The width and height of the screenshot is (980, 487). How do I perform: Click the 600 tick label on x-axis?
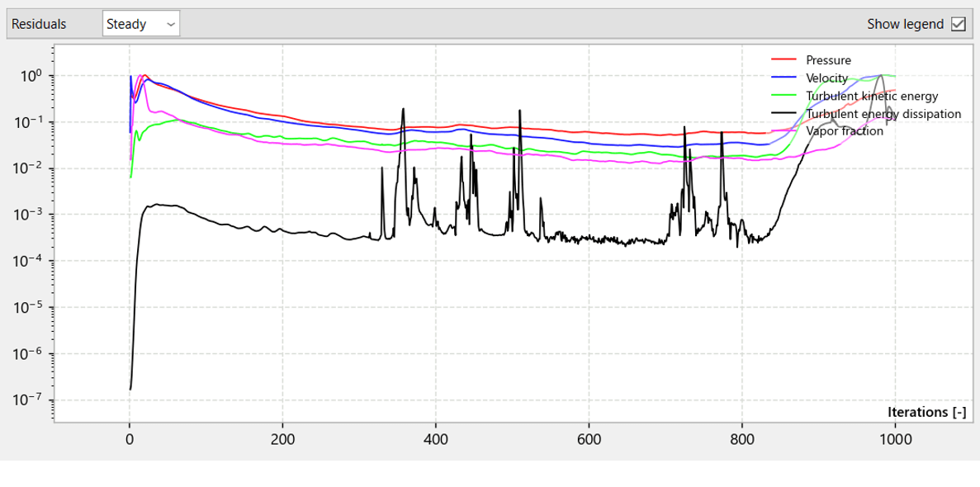[589, 439]
